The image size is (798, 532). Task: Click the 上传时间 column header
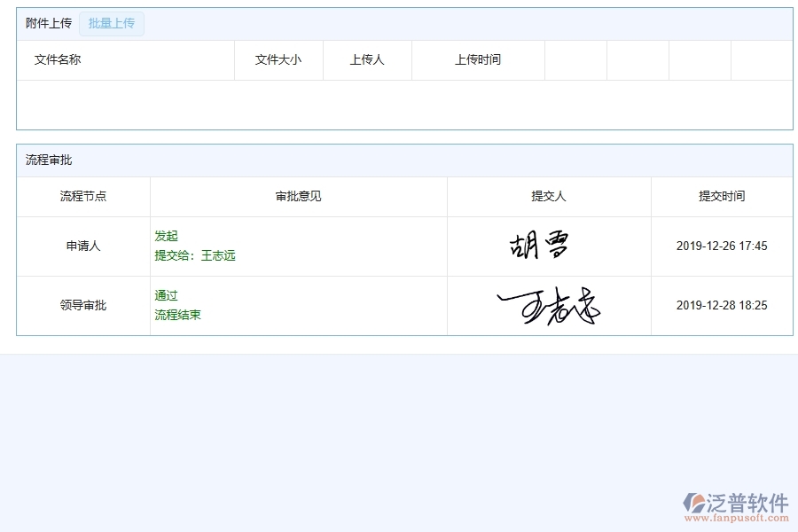pos(478,59)
